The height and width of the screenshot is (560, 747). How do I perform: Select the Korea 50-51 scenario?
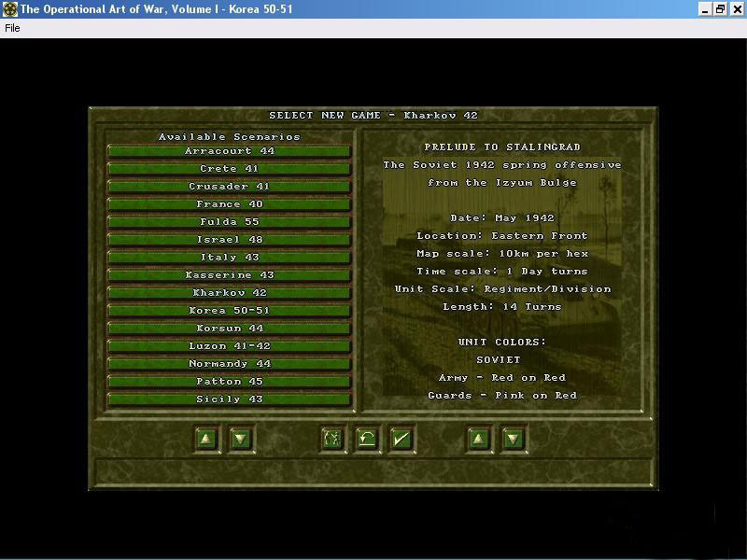click(x=230, y=311)
